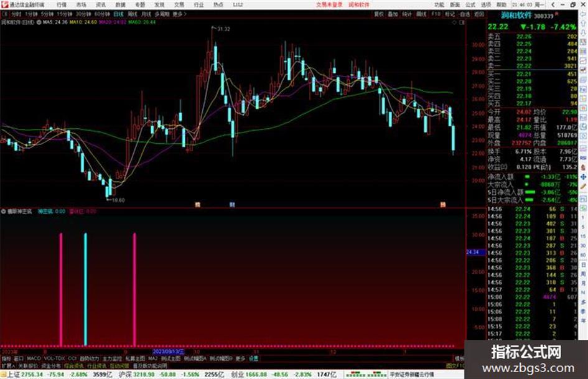Select the 日线 period tab
The image size is (588, 379).
tap(118, 14)
